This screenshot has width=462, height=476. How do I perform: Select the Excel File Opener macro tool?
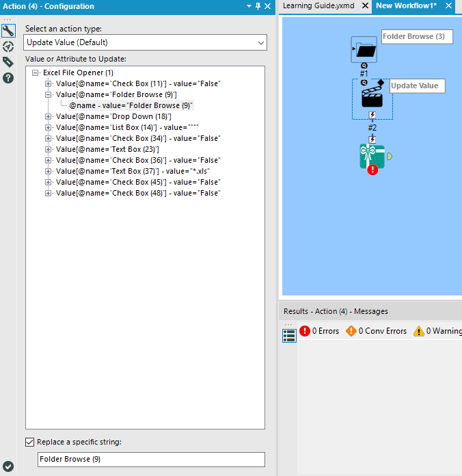pyautogui.click(x=372, y=157)
